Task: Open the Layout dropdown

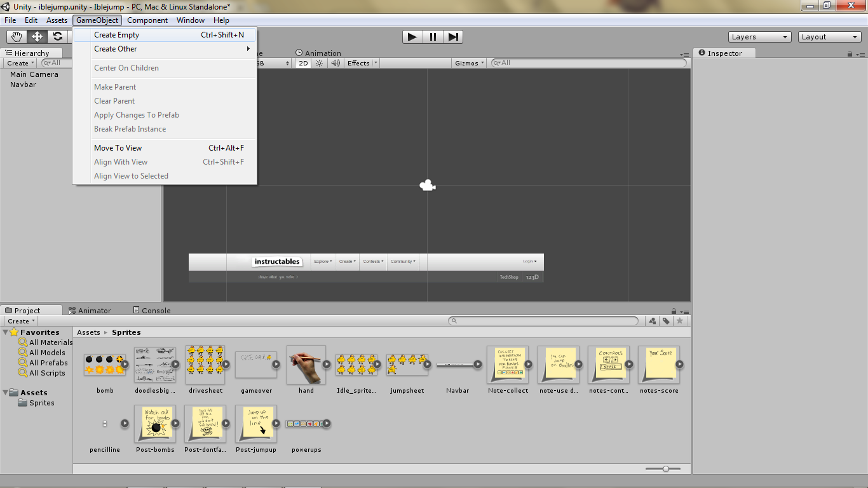Action: click(830, 37)
